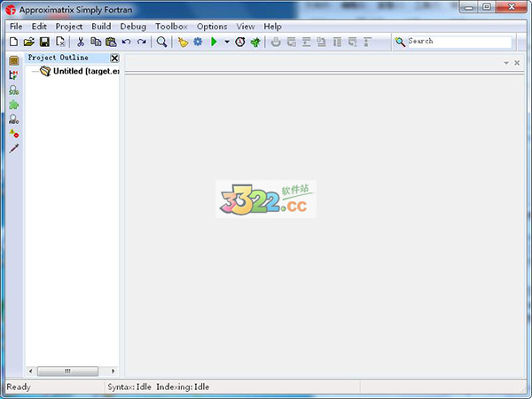Open the Build menu

pyautogui.click(x=101, y=27)
